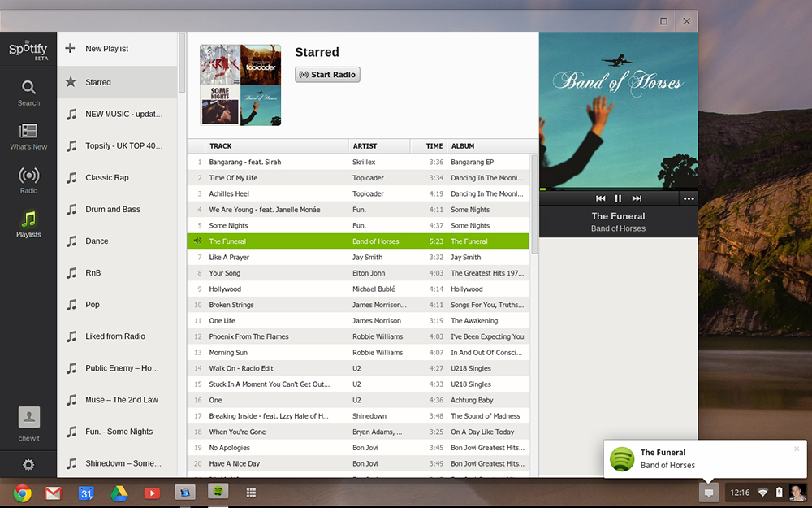
Task: Click artist Elton John
Action: 369,272
